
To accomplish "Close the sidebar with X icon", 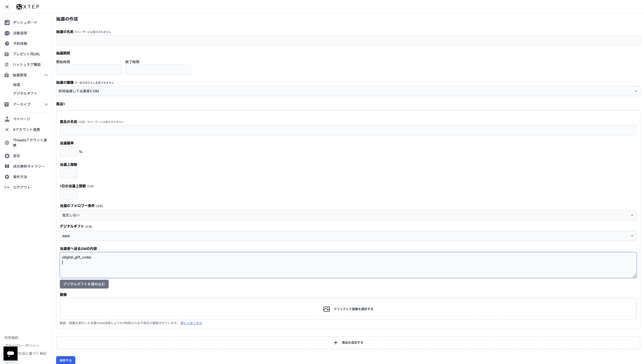I will [7, 7].
